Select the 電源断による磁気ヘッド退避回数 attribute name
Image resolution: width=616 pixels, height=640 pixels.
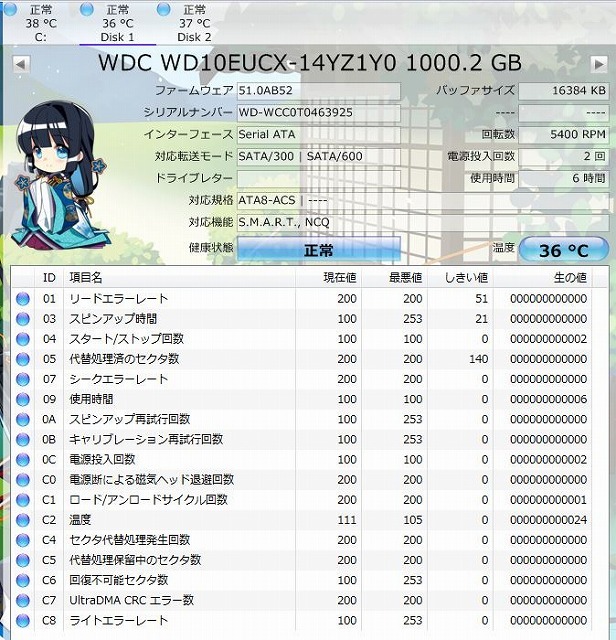pyautogui.click(x=151, y=480)
